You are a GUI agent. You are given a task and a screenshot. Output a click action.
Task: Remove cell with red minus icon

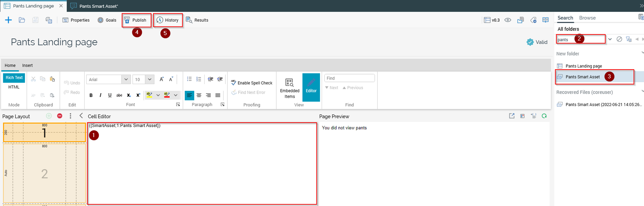[x=60, y=116]
